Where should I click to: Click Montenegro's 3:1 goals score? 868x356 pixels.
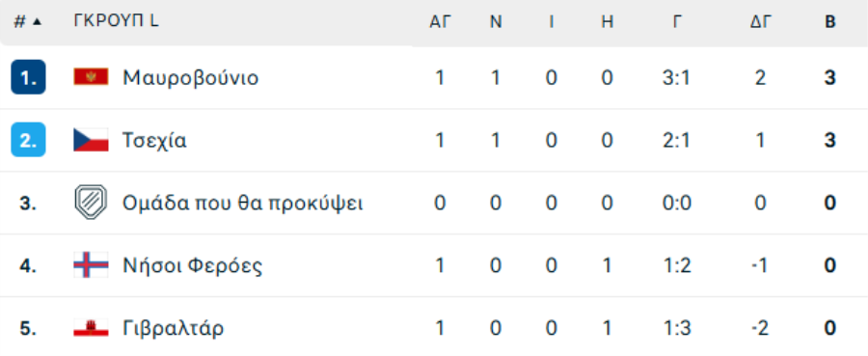676,77
